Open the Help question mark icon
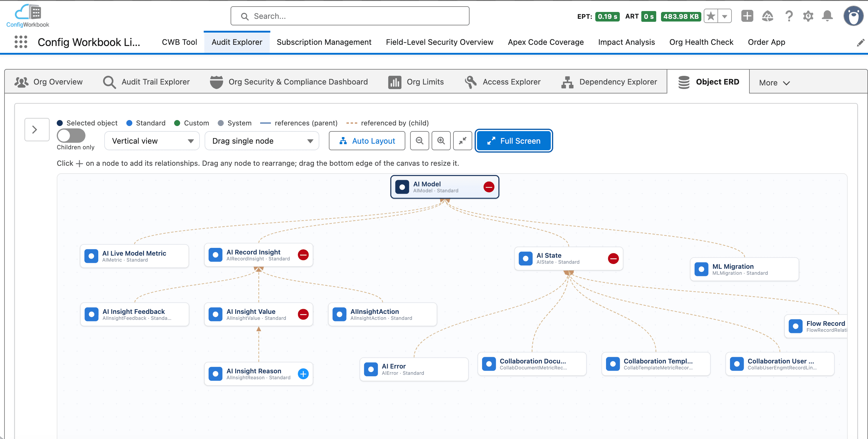This screenshot has width=868, height=439. click(x=789, y=16)
